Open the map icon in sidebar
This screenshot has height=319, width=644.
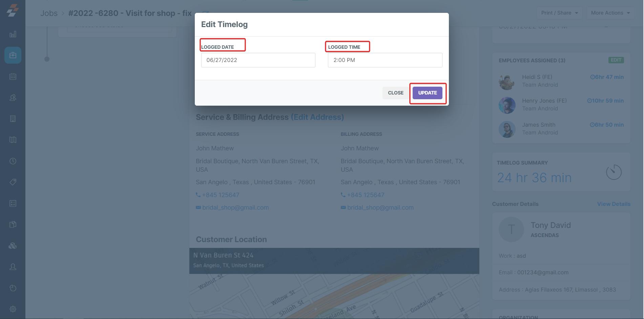coord(13,140)
